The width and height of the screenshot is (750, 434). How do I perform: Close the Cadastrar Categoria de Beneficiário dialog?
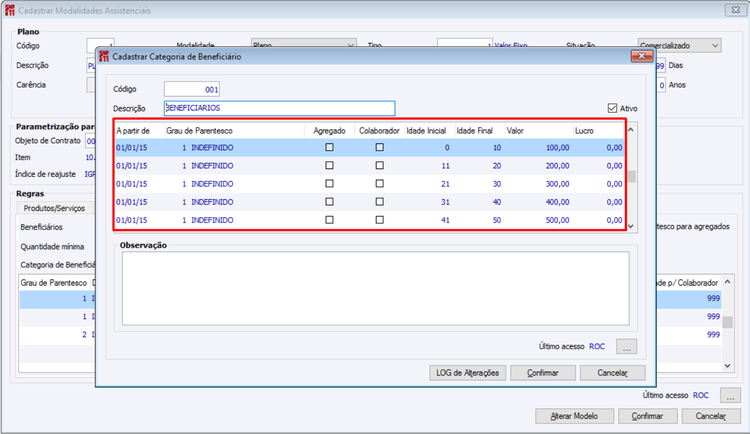point(641,56)
